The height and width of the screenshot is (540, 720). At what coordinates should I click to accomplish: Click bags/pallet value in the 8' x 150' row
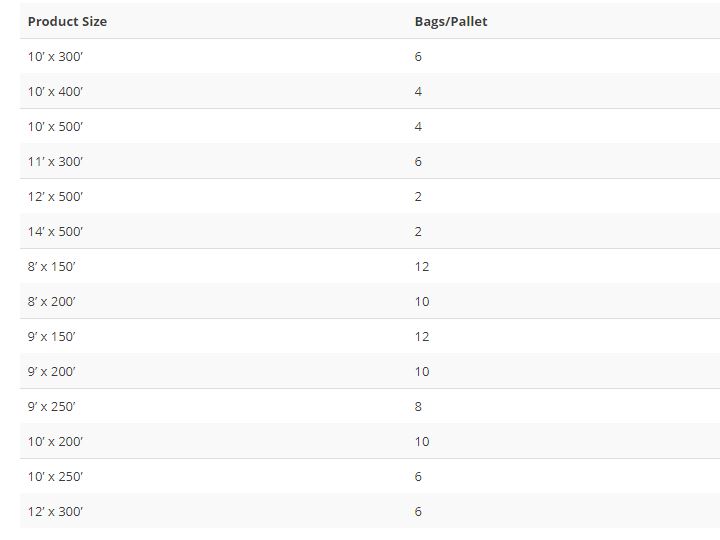click(x=422, y=266)
